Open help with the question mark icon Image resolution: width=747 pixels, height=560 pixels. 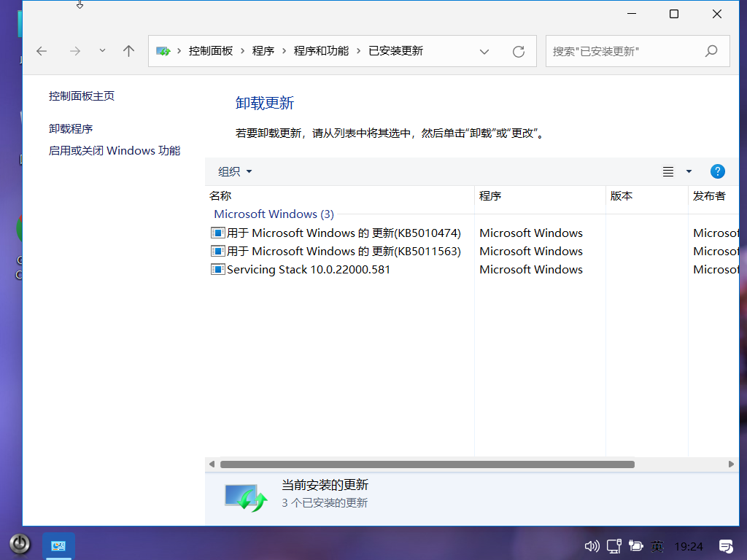coord(718,171)
